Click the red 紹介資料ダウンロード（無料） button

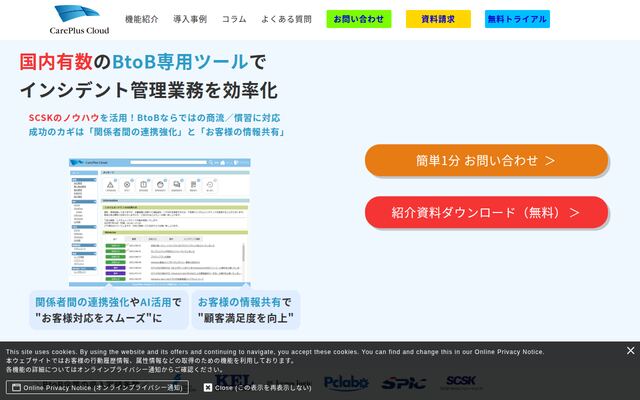pyautogui.click(x=486, y=212)
